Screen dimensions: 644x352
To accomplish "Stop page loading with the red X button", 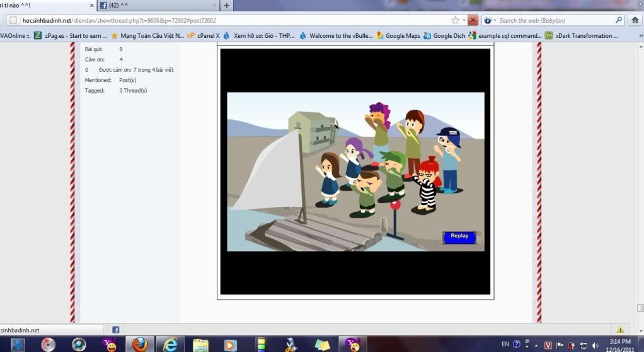I will (x=473, y=20).
